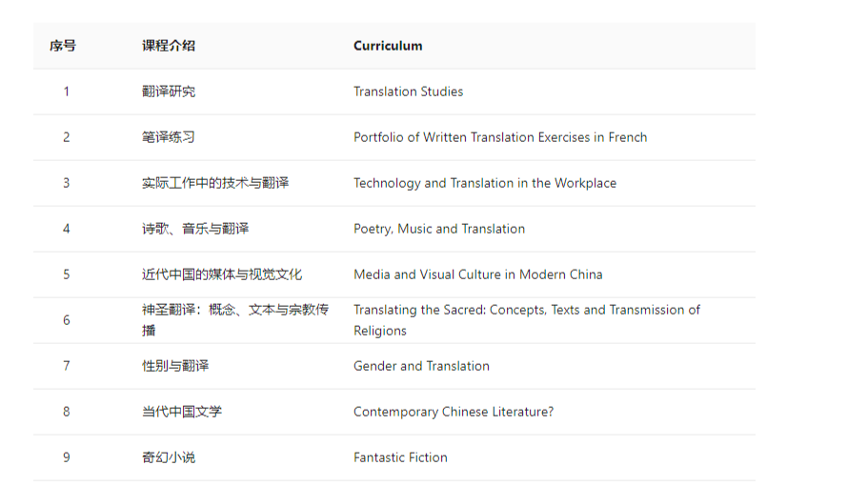Select the 近代中国的媒体与视觉文化 cell
Viewport: 868px width, 486px height.
point(222,274)
